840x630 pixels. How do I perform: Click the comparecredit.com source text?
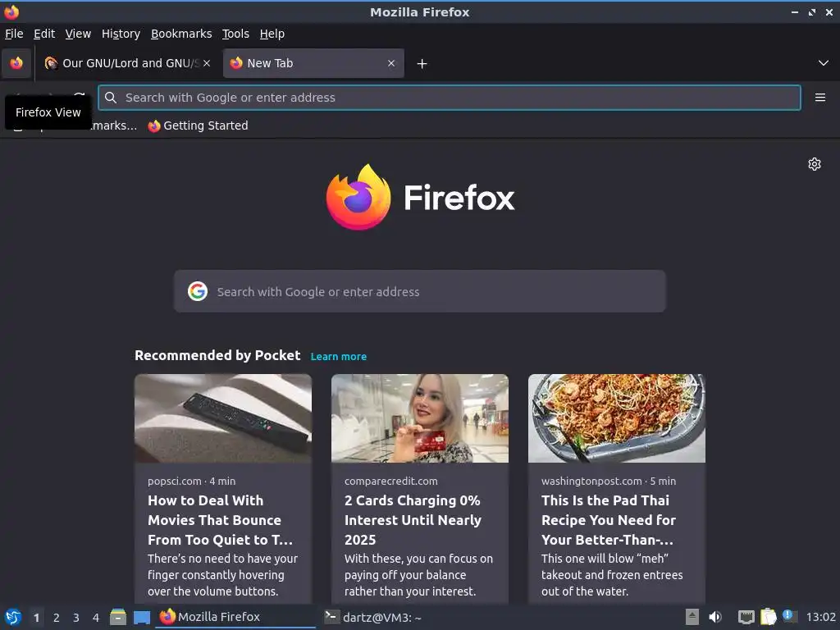[x=391, y=481]
